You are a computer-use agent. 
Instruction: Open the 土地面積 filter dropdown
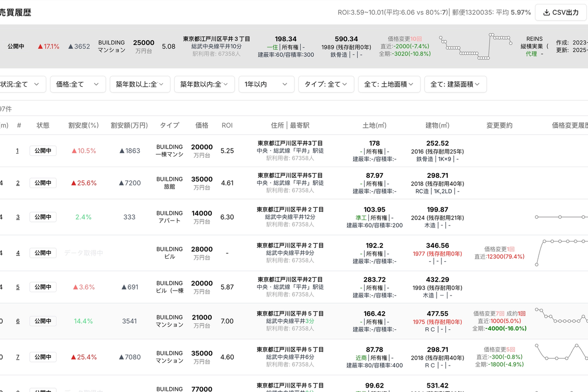pos(389,84)
